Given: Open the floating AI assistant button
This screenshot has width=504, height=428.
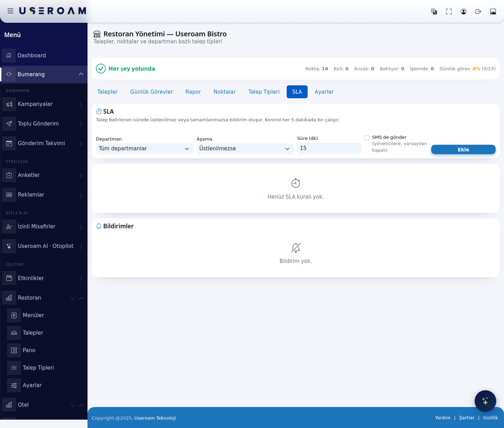Looking at the screenshot, I should click(485, 401).
